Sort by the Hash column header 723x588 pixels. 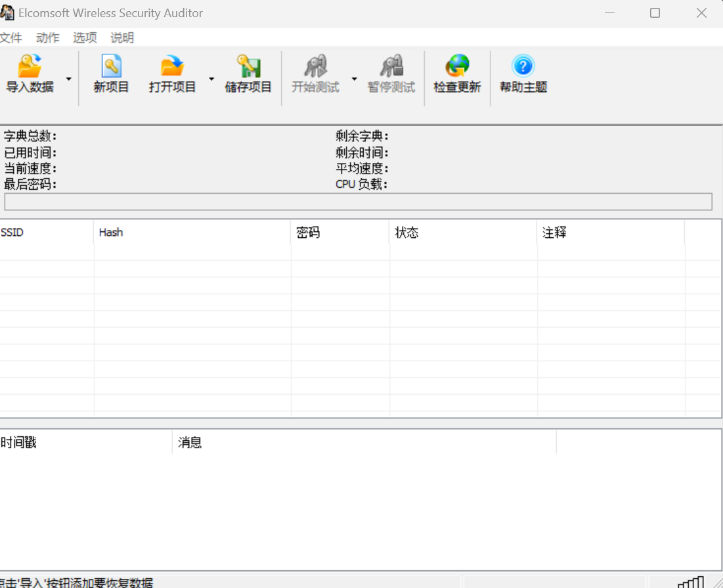[192, 233]
